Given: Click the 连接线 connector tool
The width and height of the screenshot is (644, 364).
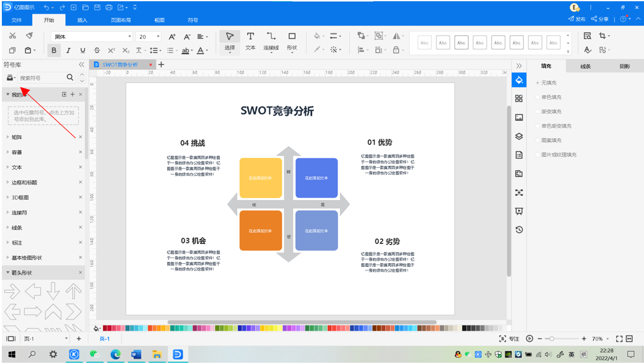Looking at the screenshot, I should 271,40.
